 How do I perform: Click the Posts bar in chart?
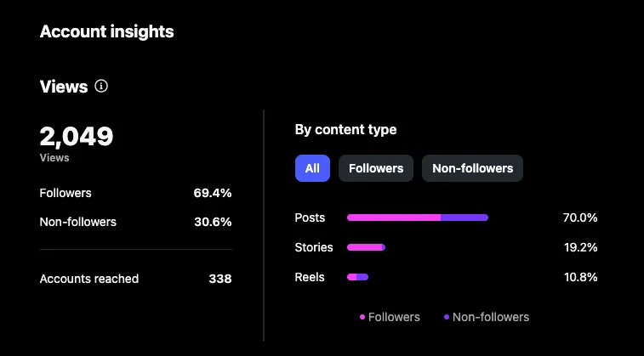417,218
